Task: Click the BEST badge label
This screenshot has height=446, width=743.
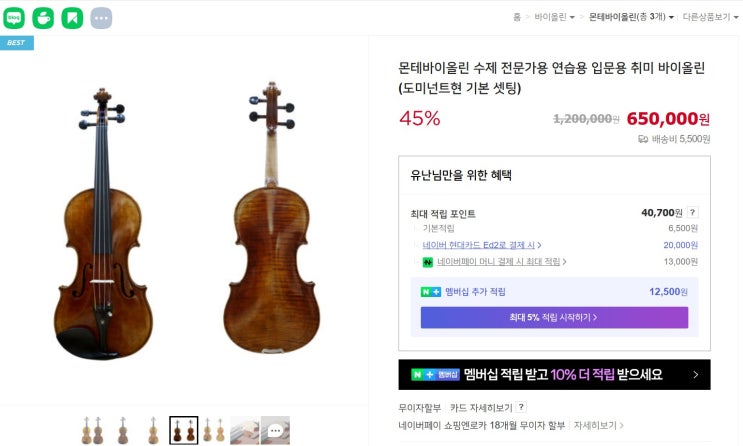Action: coord(16,43)
